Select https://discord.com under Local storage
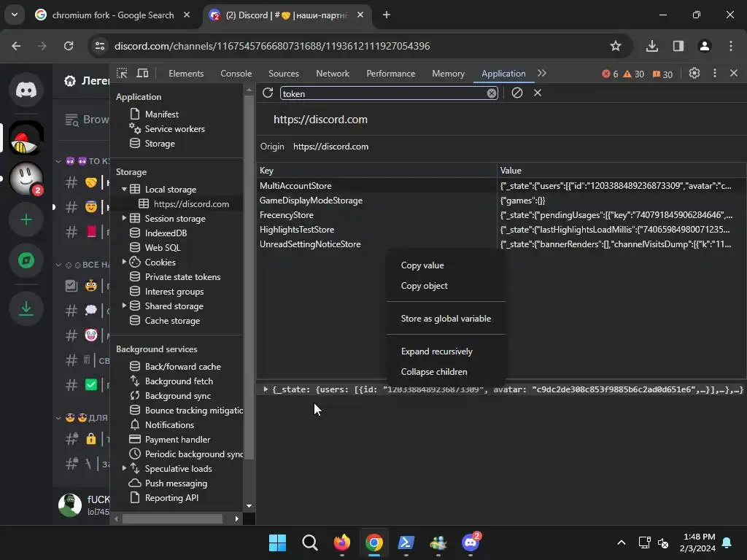This screenshot has height=560, width=747. [191, 204]
